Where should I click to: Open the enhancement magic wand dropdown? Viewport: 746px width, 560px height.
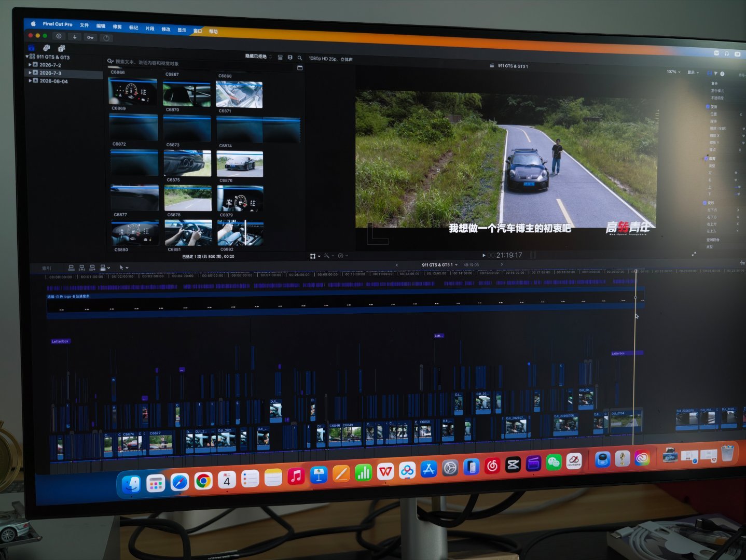pos(329,256)
